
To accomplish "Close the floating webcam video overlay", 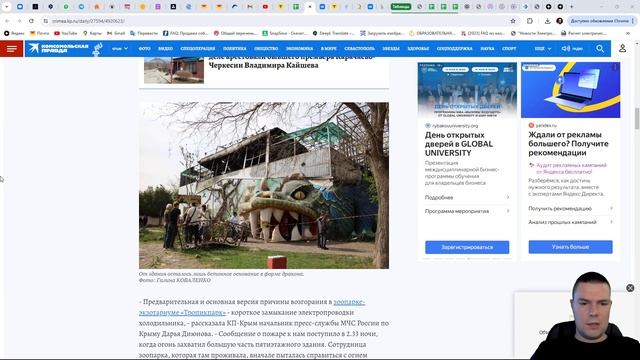I will click(630, 288).
